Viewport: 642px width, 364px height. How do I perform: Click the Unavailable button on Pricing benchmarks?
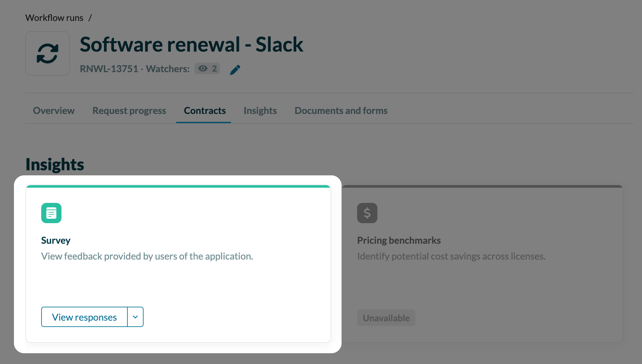pyautogui.click(x=386, y=318)
